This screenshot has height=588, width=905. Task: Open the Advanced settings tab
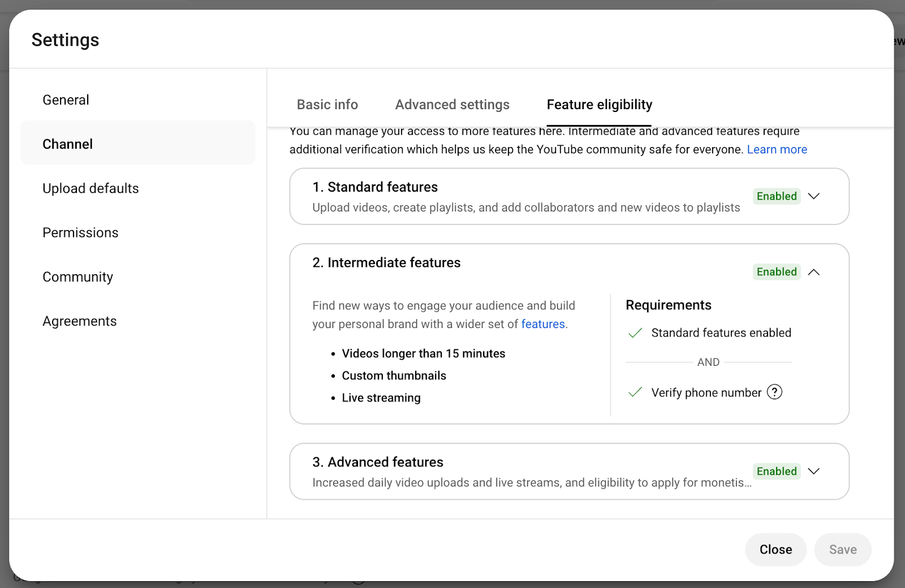(x=452, y=105)
